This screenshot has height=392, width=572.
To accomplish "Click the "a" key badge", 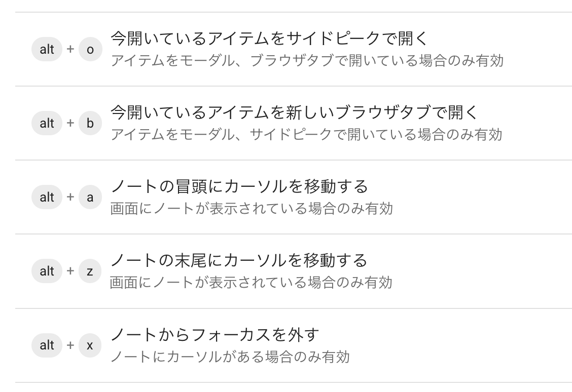I will [90, 197].
